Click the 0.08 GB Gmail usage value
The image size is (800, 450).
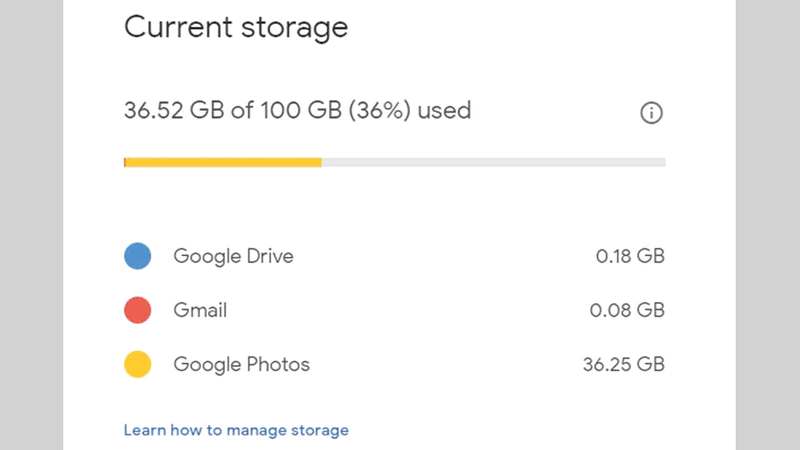coord(627,310)
